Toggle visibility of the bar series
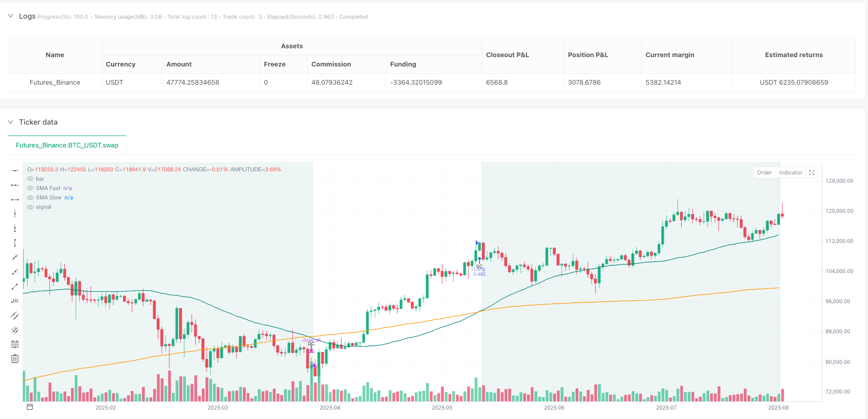The height and width of the screenshot is (419, 868). click(x=31, y=179)
